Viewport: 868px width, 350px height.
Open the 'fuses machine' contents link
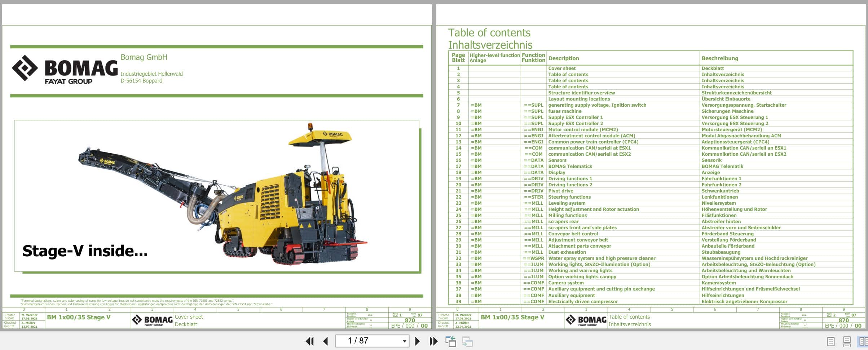point(563,111)
